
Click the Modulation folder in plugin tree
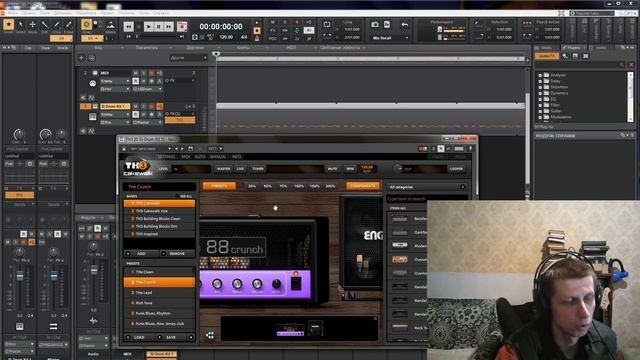click(560, 117)
